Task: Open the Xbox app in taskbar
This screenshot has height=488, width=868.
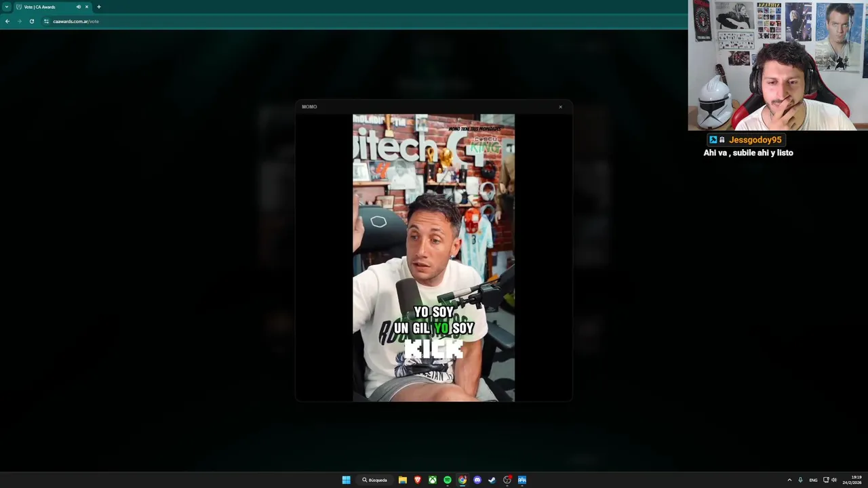Action: point(433,480)
